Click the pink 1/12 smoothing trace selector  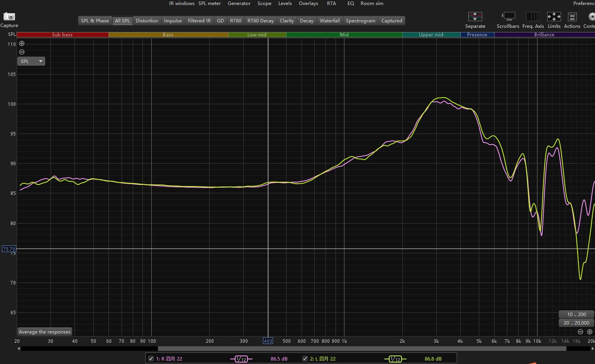click(241, 359)
